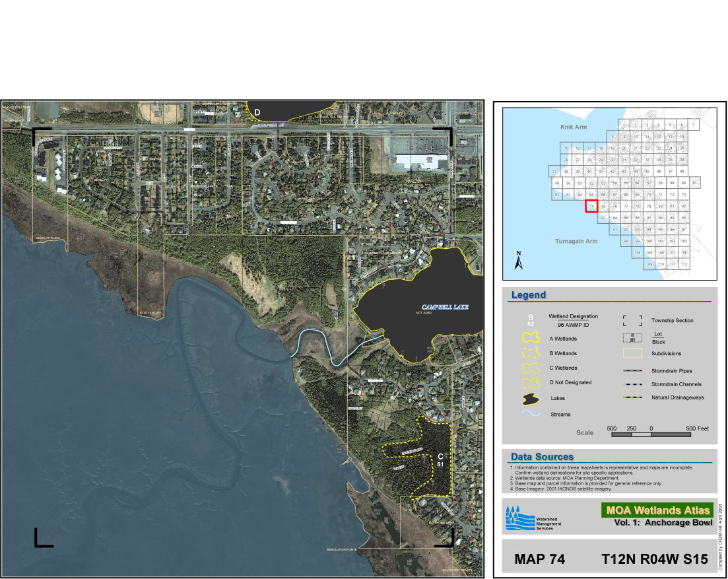Select the red highlighted cell 74

591,207
